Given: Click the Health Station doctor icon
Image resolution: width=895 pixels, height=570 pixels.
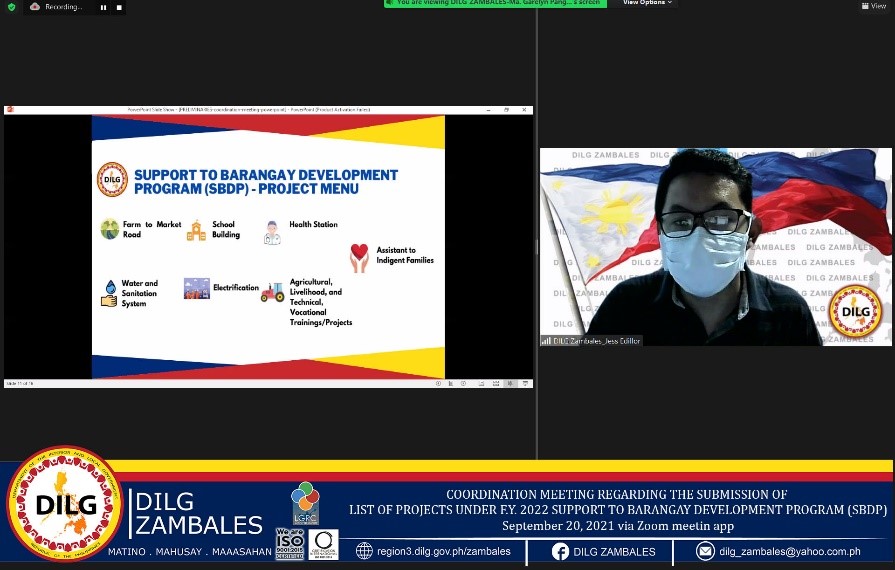Looking at the screenshot, I should 272,233.
